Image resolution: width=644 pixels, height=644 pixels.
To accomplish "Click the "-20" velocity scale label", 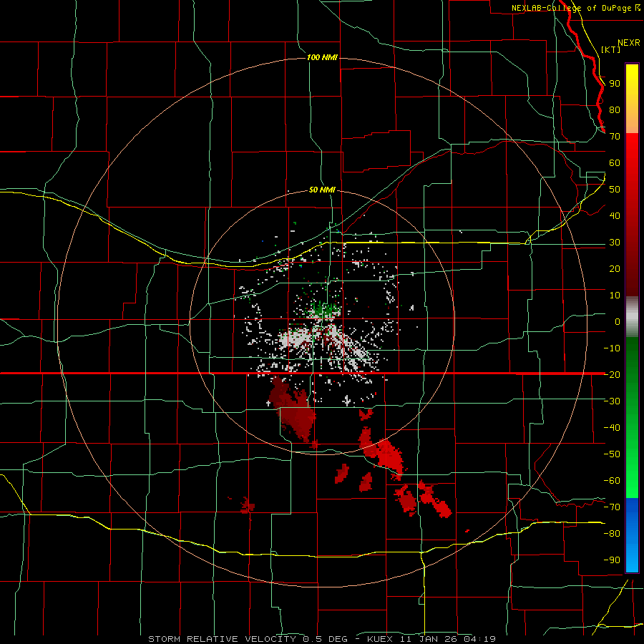I will [x=612, y=374].
